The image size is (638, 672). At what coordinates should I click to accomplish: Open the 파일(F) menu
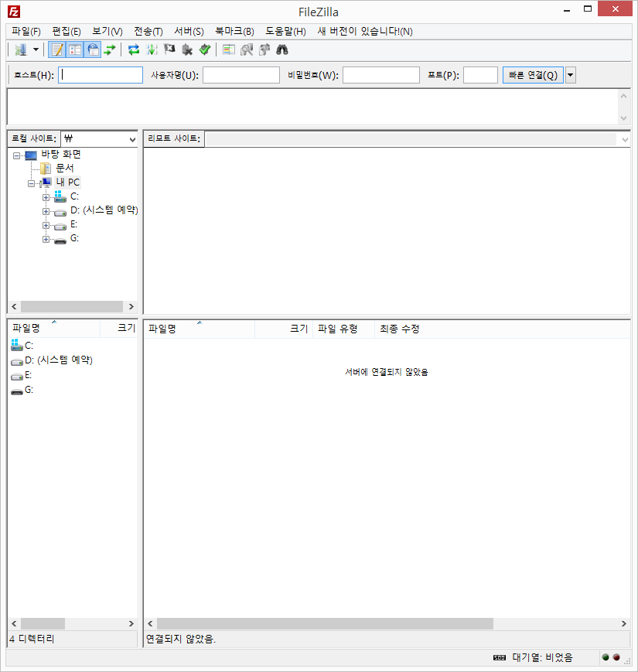[x=26, y=31]
